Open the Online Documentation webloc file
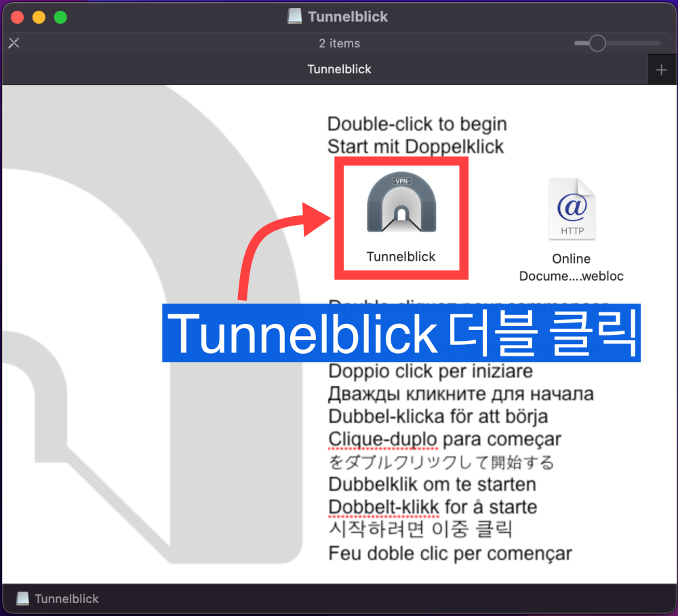Image resolution: width=678 pixels, height=616 pixels. coord(572,208)
